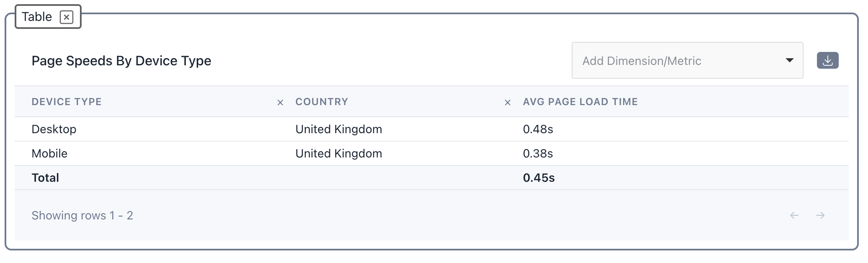Click the 0.38s load time value

[538, 153]
